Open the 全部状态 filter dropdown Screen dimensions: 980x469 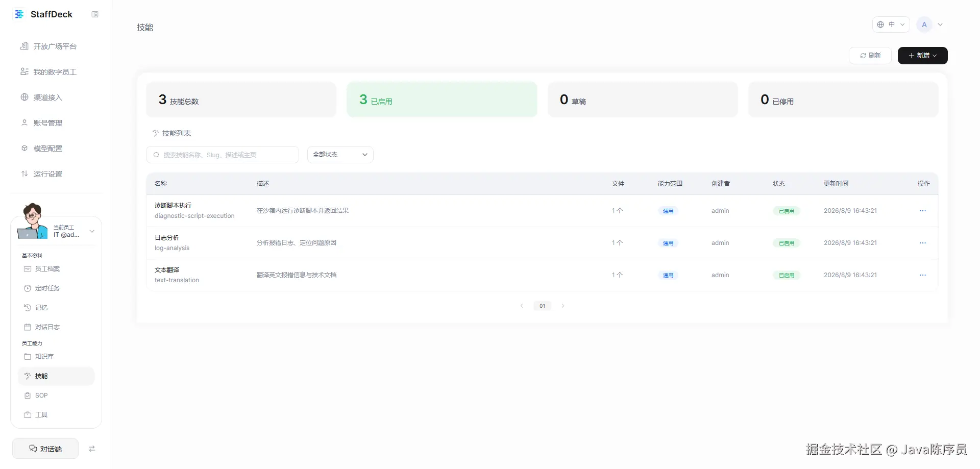340,155
